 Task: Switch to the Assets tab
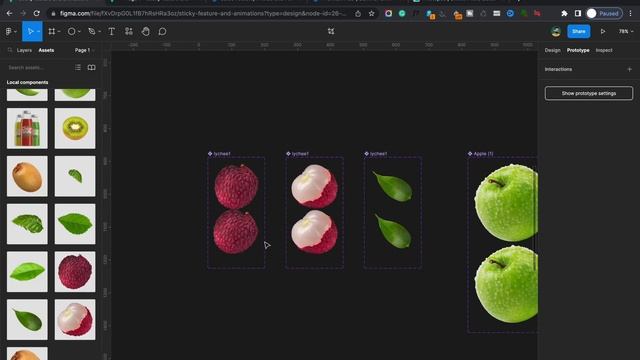point(46,50)
